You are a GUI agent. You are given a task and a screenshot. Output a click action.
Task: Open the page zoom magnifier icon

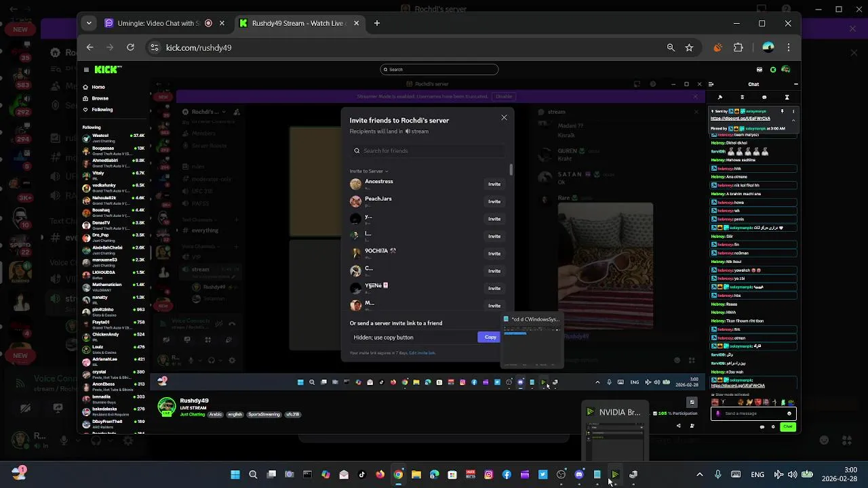[671, 47]
